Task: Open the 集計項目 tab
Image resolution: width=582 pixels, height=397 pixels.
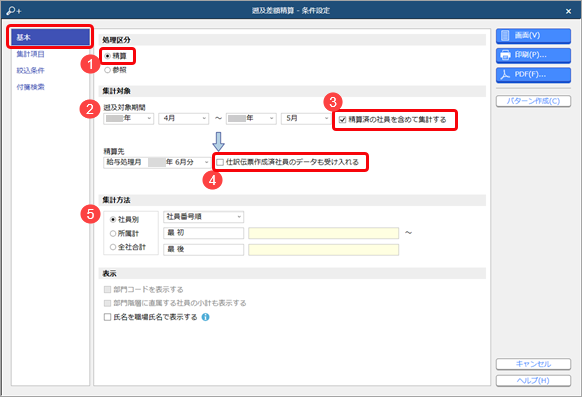Action: 30,54
